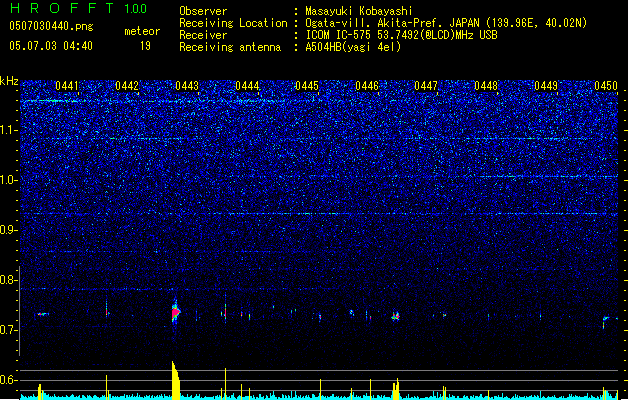Select the observer name Masayuki Kobayashi

pos(359,11)
